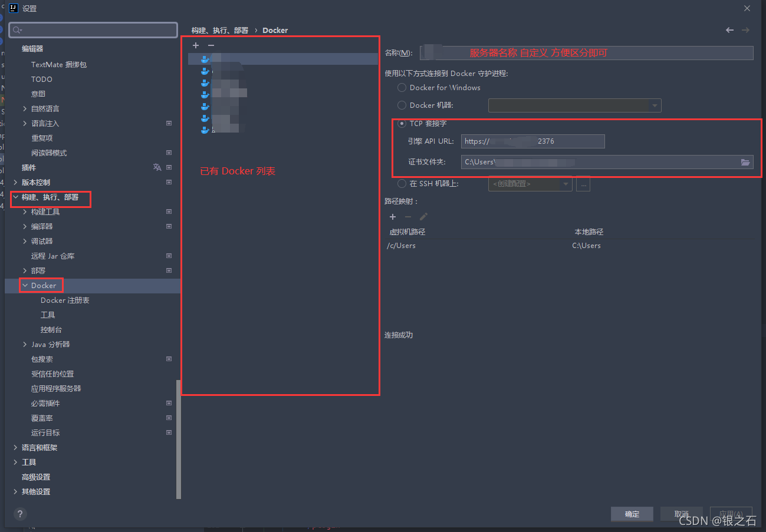Open help with the question mark icon

[x=20, y=513]
